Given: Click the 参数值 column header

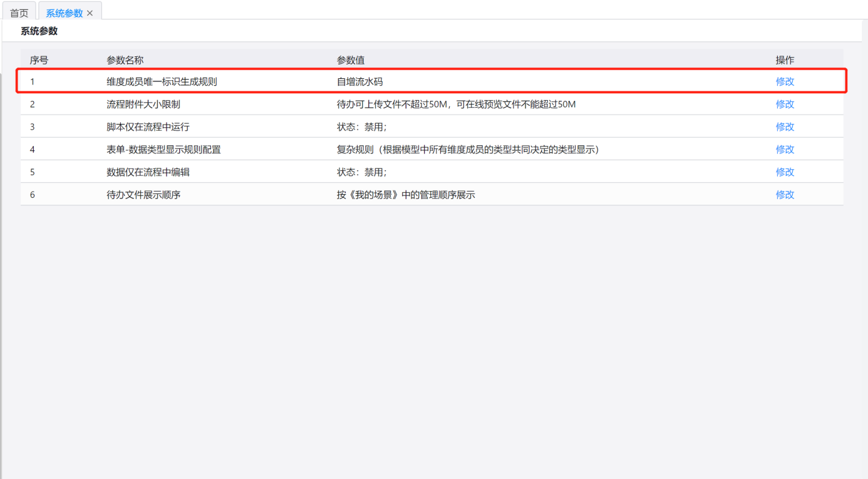Looking at the screenshot, I should (x=350, y=60).
